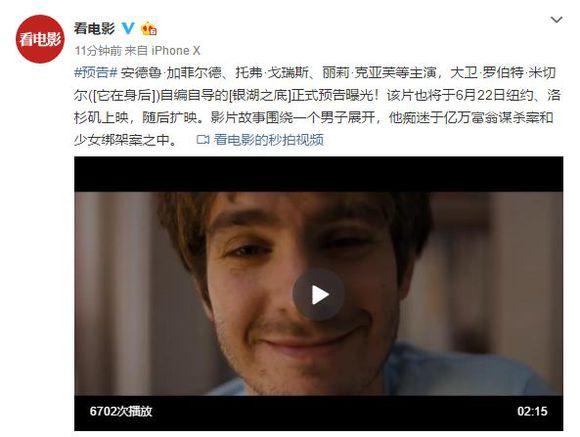Image resolution: width=580 pixels, height=437 pixels.
Task: Click the 6702次播放 view count
Action: click(121, 411)
